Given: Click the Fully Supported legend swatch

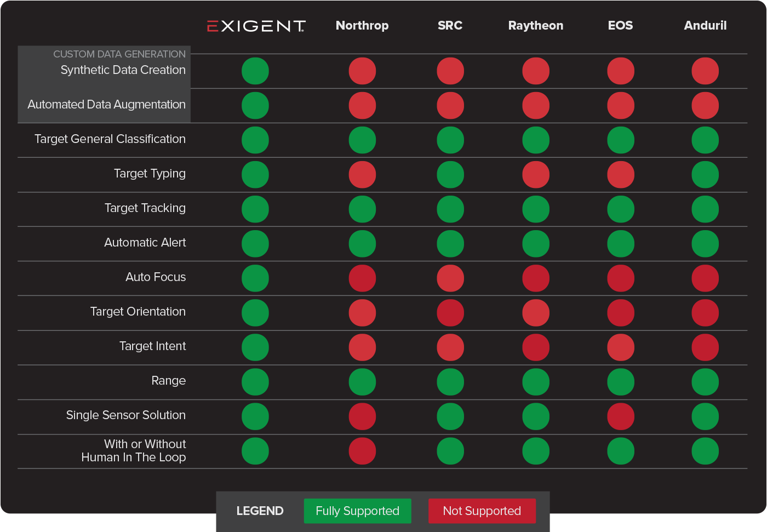Looking at the screenshot, I should pyautogui.click(x=358, y=511).
